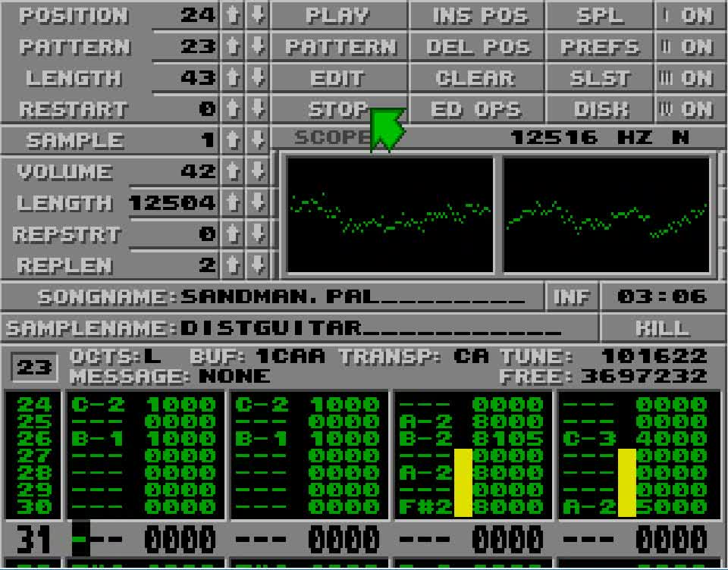Click the Kill button

tap(663, 327)
